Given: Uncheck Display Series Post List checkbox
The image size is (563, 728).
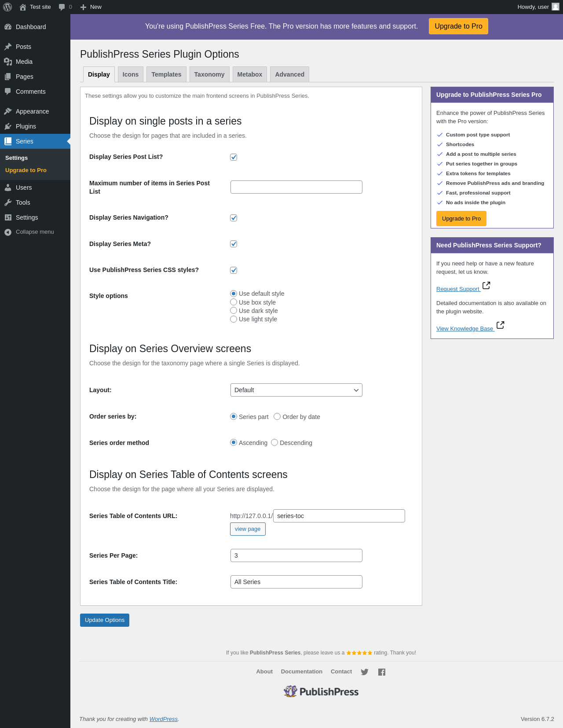Looking at the screenshot, I should (x=234, y=157).
